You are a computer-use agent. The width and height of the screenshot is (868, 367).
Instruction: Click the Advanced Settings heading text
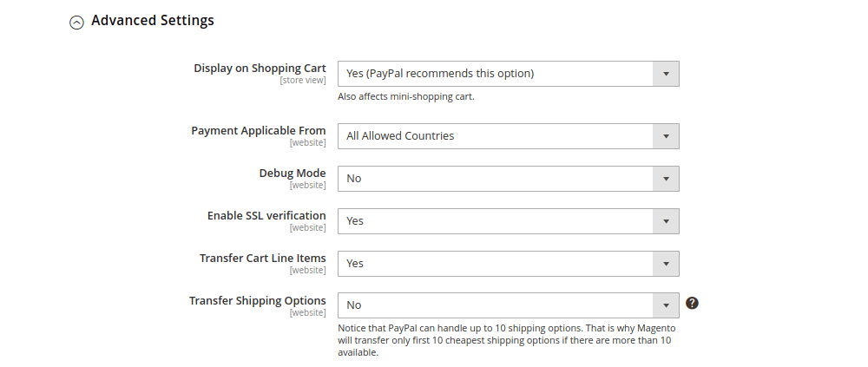pos(153,20)
